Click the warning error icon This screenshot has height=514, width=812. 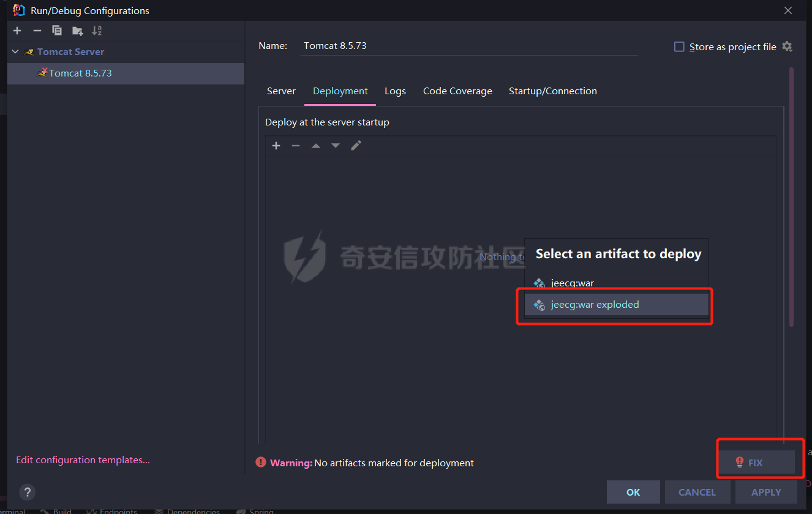pyautogui.click(x=261, y=463)
